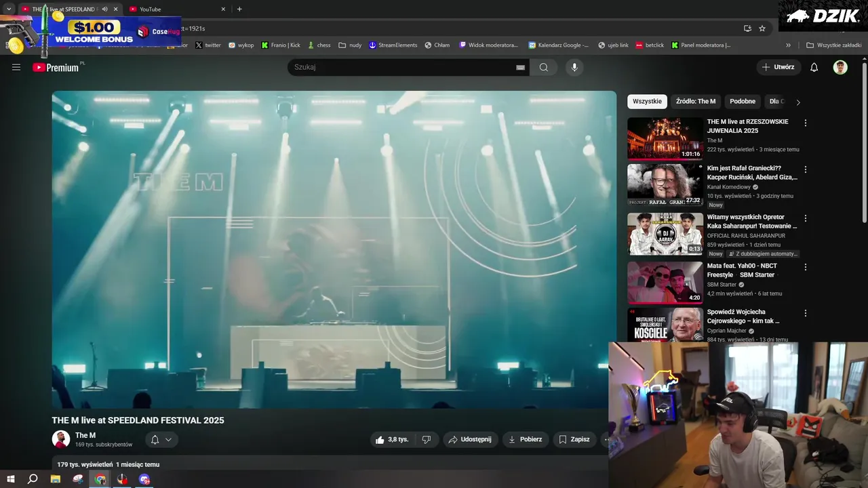Switch to Chrome in the taskbar
Viewport: 868px width, 488px height.
click(x=100, y=479)
